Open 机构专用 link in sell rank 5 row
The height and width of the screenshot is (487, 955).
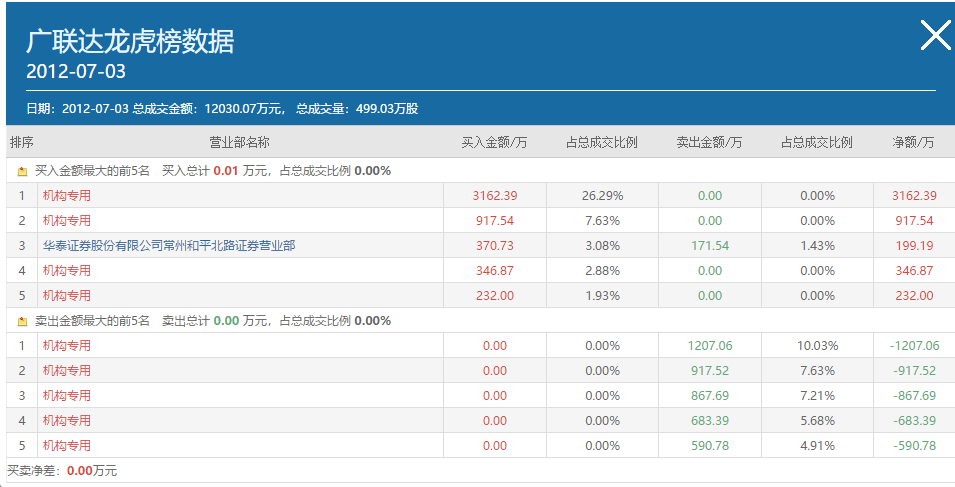click(66, 445)
